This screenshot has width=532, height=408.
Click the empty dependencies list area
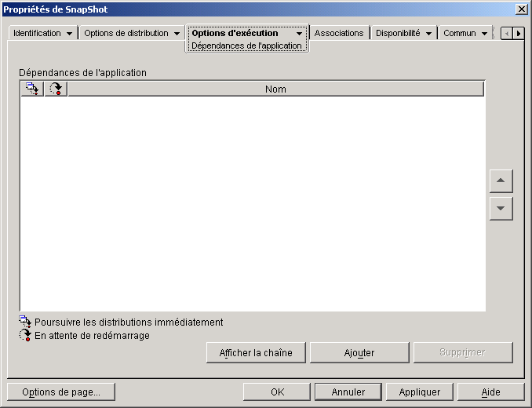(253, 203)
